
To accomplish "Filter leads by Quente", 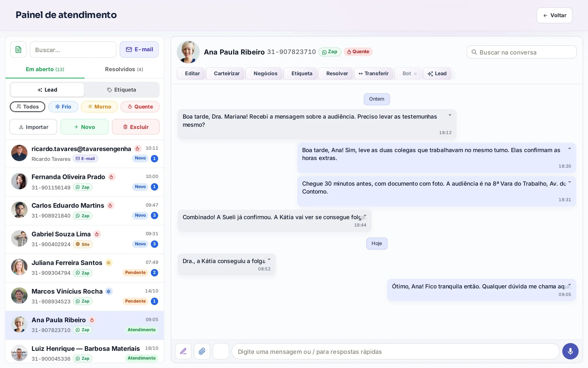I will (140, 107).
